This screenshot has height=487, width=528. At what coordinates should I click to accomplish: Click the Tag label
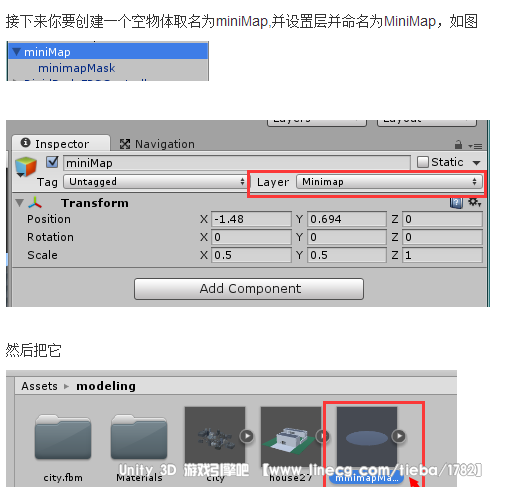pos(47,182)
